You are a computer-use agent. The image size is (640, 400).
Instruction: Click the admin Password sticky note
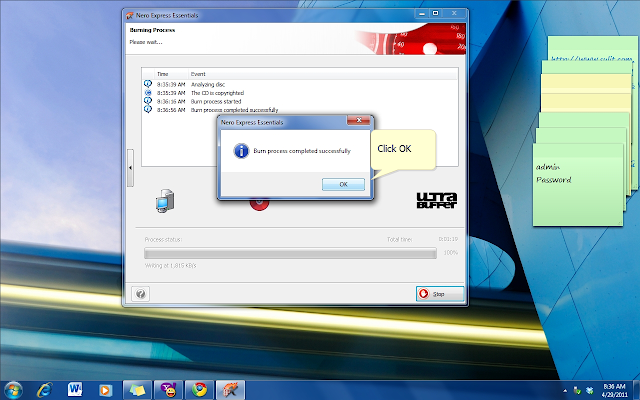pyautogui.click(x=578, y=184)
